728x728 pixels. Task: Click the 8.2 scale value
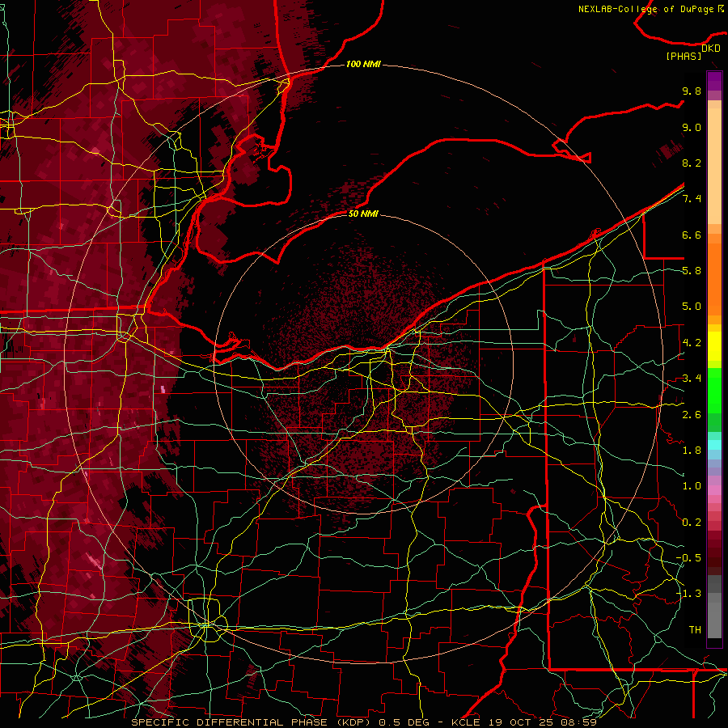click(x=692, y=163)
